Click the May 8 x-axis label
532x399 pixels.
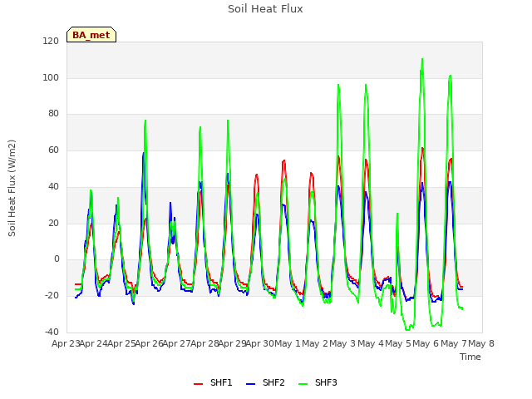tap(481, 343)
